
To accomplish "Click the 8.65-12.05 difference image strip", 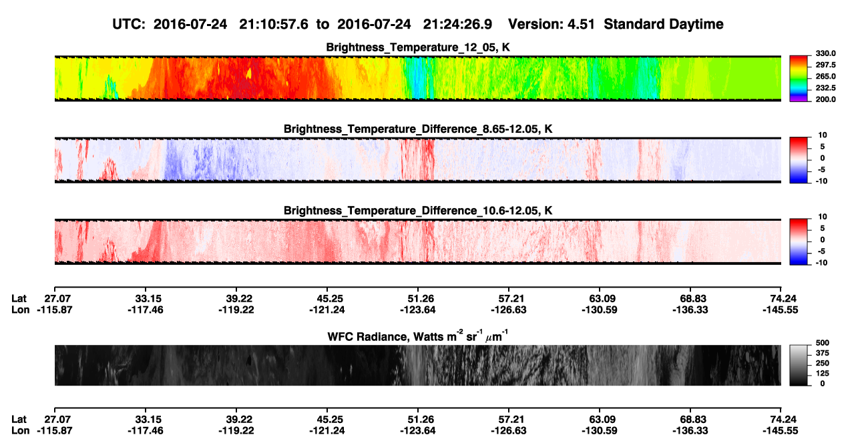I will tap(417, 160).
